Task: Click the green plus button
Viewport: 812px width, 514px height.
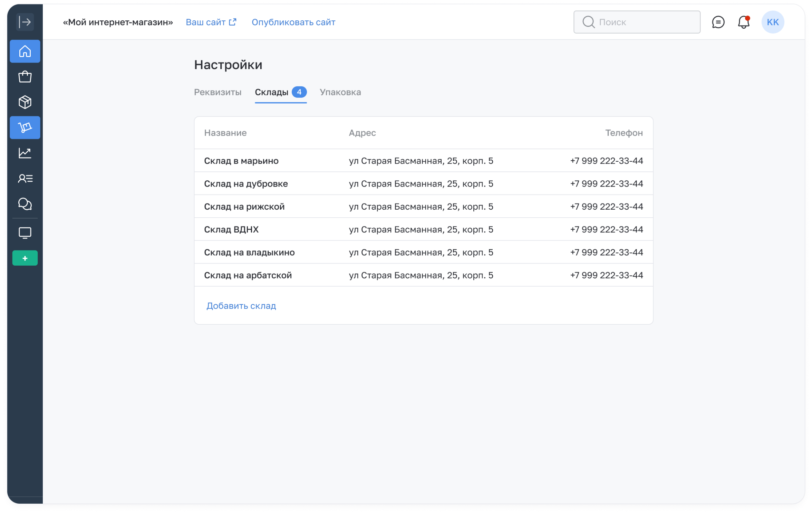Action: tap(25, 258)
